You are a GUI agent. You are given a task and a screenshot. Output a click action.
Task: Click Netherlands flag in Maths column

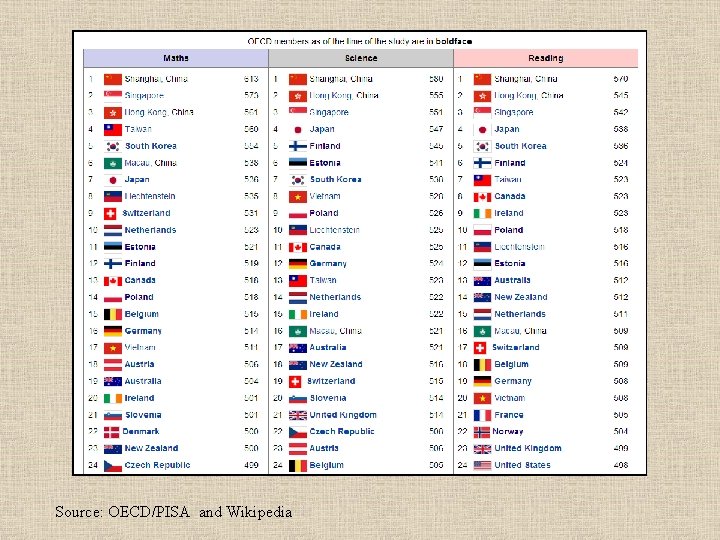coord(112,230)
